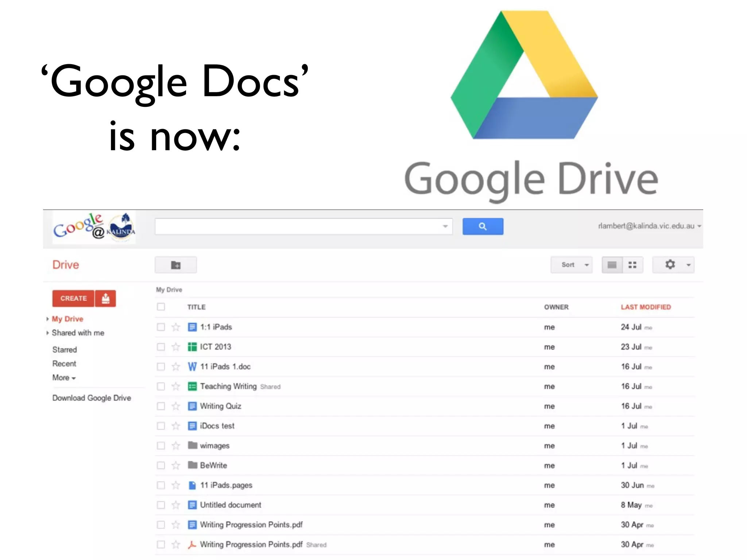747x560 pixels.
Task: Open the dropdown arrow beside the settings gear
Action: [x=688, y=265]
